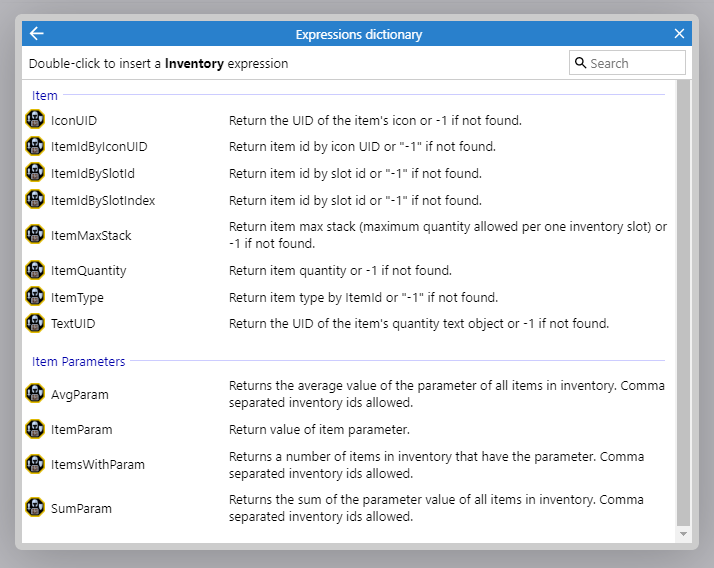Select the ItemIdBySlotIndex expression
Image resolution: width=714 pixels, height=568 pixels.
pyautogui.click(x=103, y=200)
